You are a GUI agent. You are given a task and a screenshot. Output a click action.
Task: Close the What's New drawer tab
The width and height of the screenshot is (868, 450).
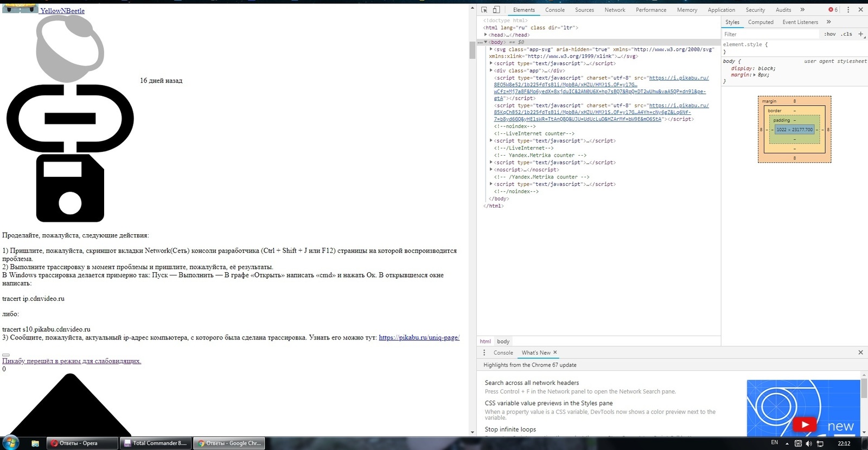click(555, 352)
